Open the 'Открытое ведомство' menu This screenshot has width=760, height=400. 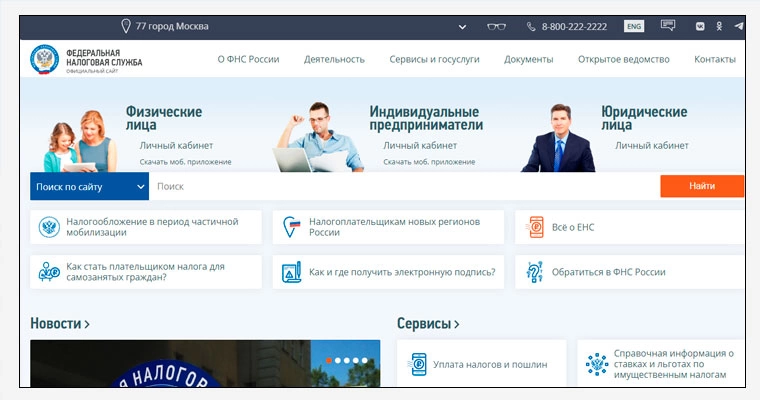[623, 59]
